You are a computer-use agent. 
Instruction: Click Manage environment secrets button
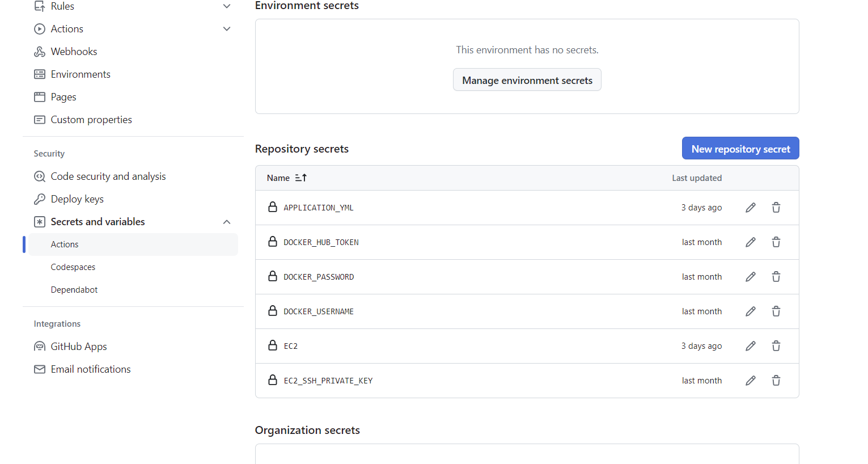(527, 80)
